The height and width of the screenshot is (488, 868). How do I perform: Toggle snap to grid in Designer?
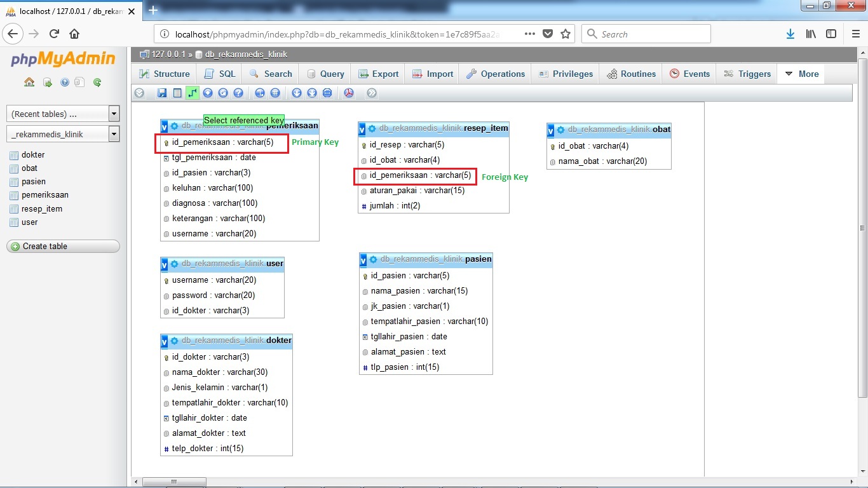[x=275, y=93]
